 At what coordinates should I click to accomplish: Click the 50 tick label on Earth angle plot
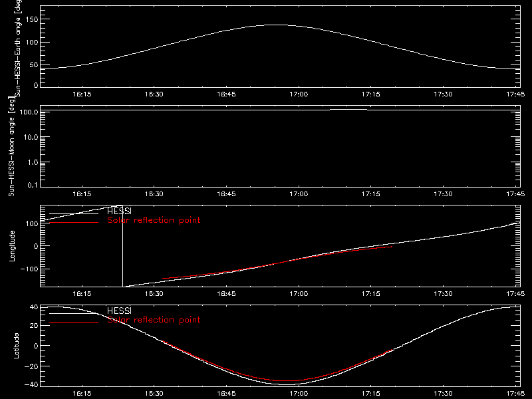click(34, 65)
